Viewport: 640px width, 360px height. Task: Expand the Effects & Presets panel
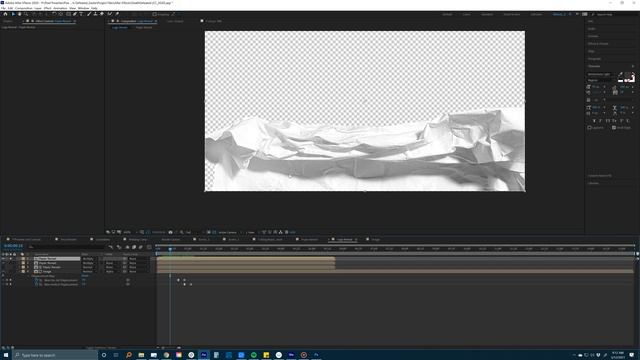point(598,43)
